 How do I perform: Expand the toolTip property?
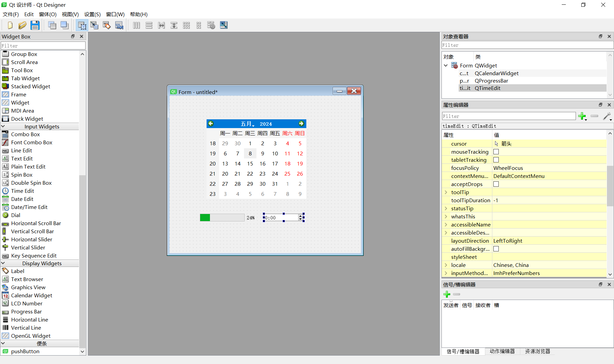click(x=446, y=192)
